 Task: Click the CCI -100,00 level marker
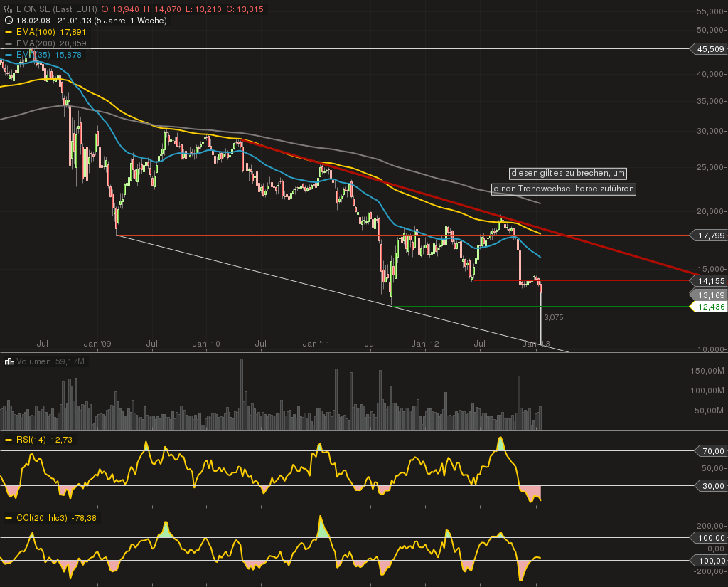(709, 561)
